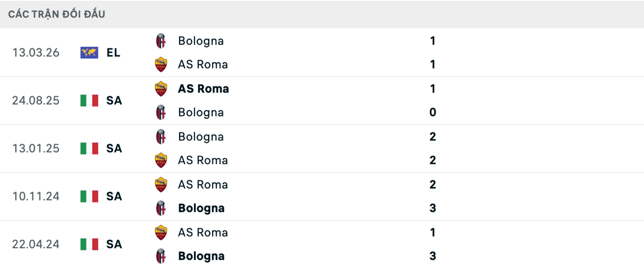The image size is (644, 266).
Task: Click AS Roma's crest in the 13.03.26 match
Action: 161,64
